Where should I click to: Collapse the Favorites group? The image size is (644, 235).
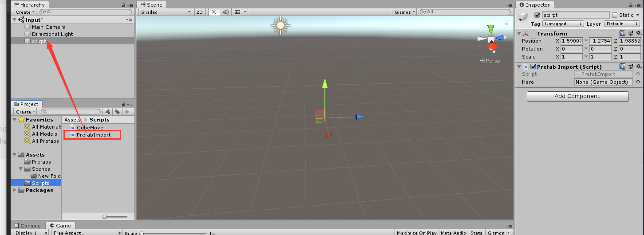[x=15, y=120]
